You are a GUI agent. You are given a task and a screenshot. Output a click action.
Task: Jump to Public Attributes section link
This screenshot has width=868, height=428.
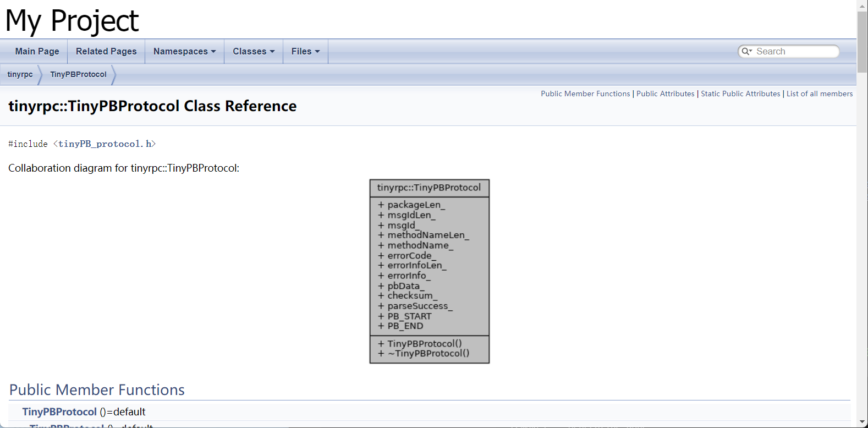[x=665, y=94]
